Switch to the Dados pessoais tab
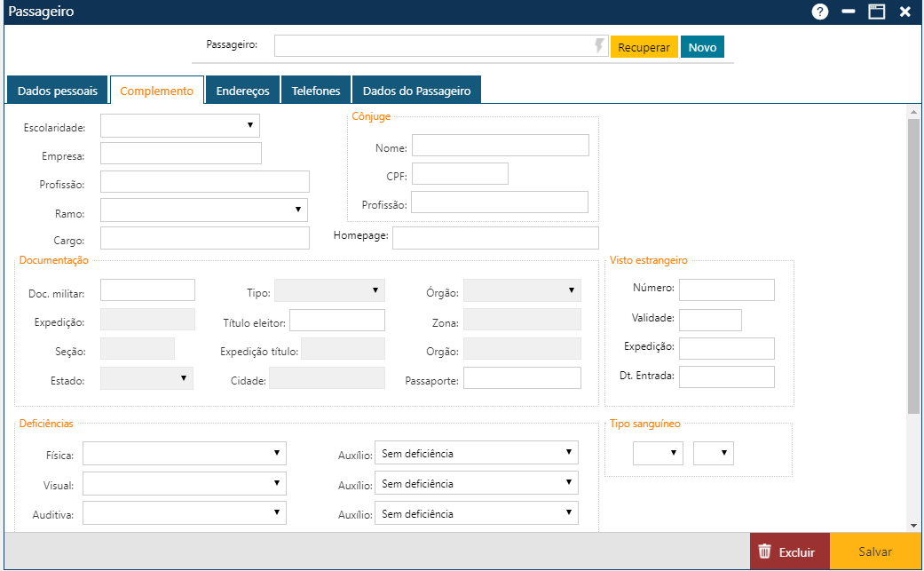This screenshot has width=924, height=571. point(58,91)
